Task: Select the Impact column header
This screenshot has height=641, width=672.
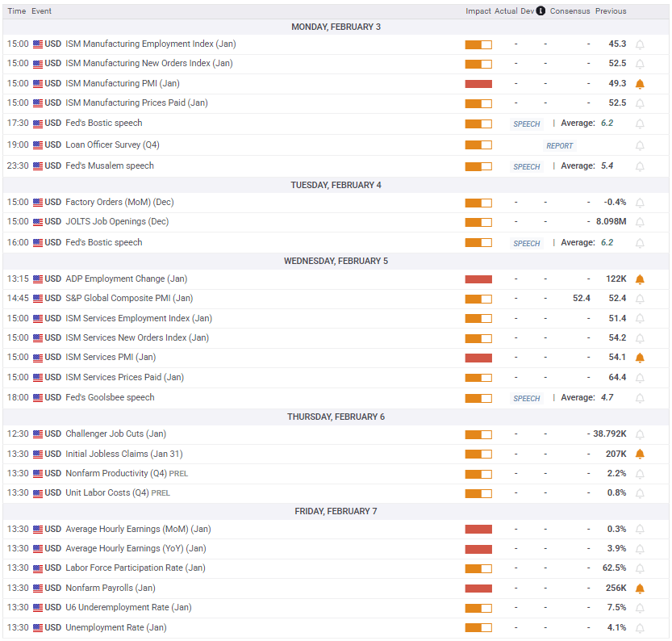Action: pyautogui.click(x=478, y=11)
